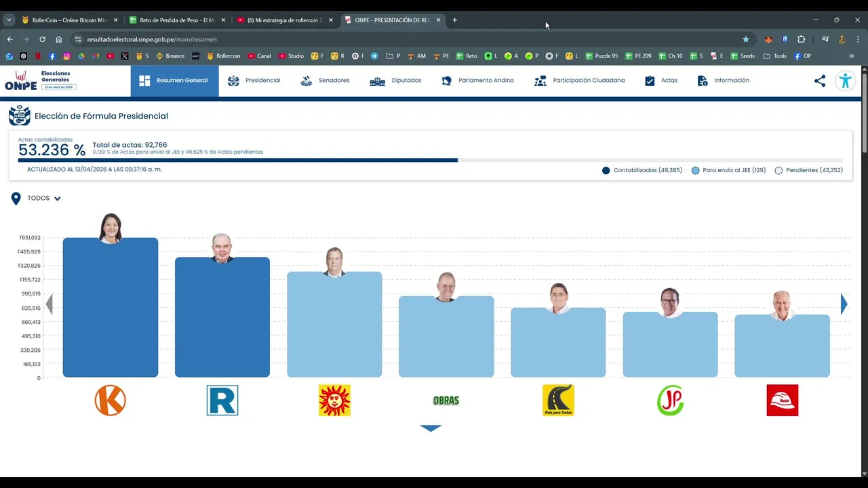868x488 pixels.
Task: Click the blue R party logo
Action: coord(222,400)
